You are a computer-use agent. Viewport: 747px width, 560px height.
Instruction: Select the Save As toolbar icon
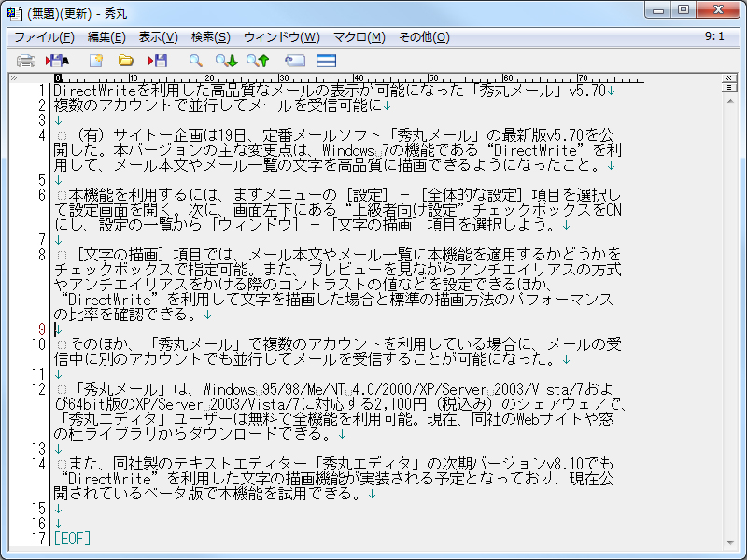(x=58, y=59)
